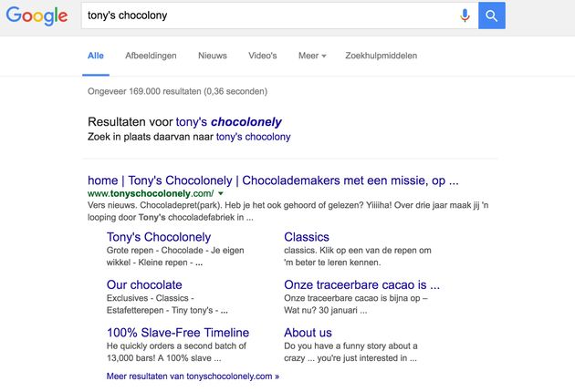Click "Meer resultaten van tonyschocolonely.com"

[193, 376]
